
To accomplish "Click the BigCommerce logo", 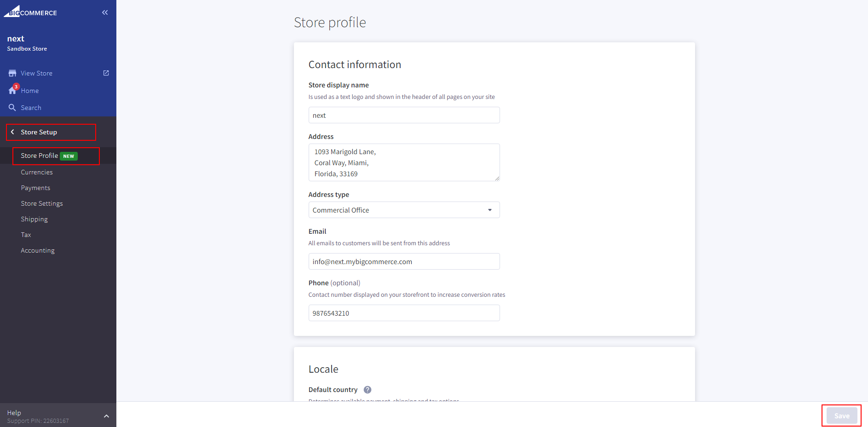I will pos(30,12).
